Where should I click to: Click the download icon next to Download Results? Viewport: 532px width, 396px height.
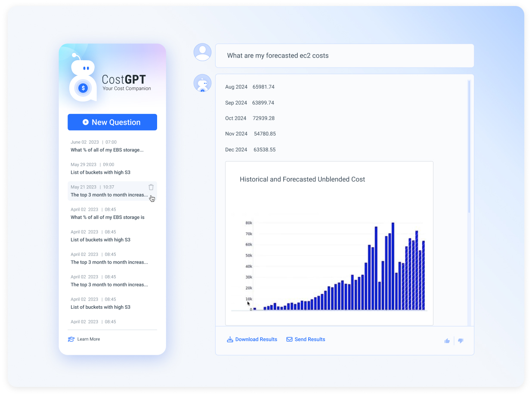click(230, 339)
